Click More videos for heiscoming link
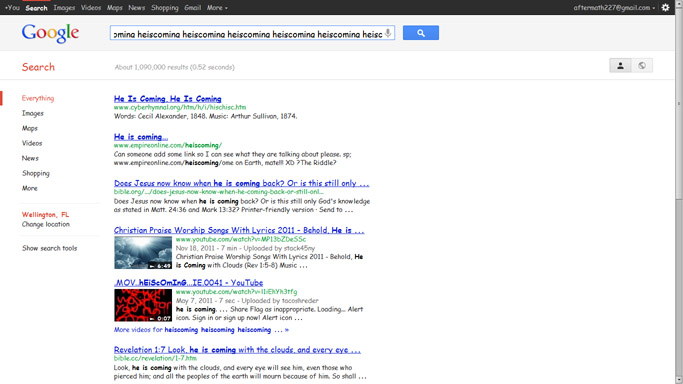 pos(201,330)
